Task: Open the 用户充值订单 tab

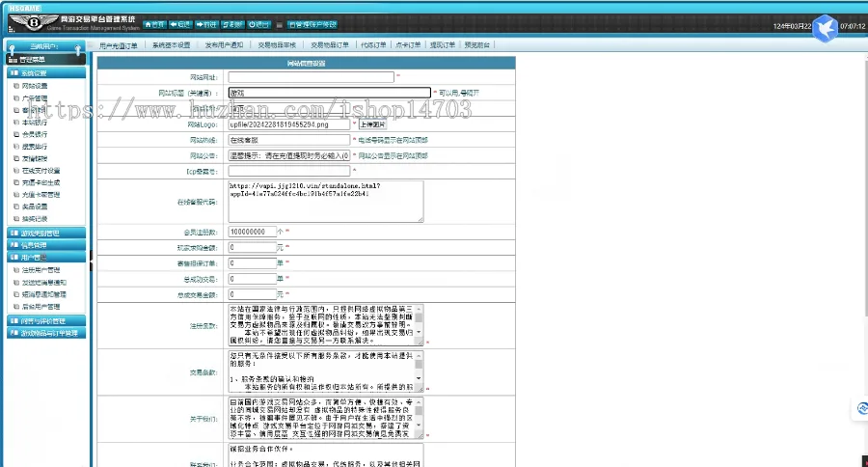Action: tap(118, 44)
